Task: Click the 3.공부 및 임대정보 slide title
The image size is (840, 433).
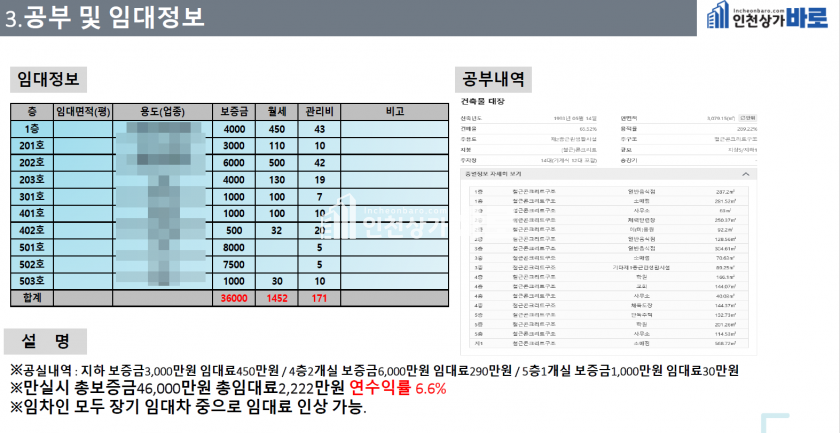Action: [105, 18]
